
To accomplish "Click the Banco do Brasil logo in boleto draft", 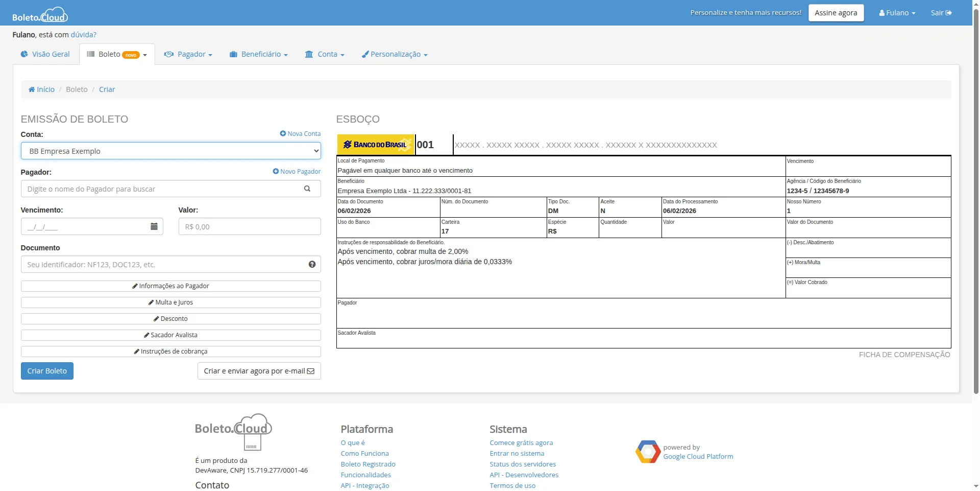I will pos(376,145).
